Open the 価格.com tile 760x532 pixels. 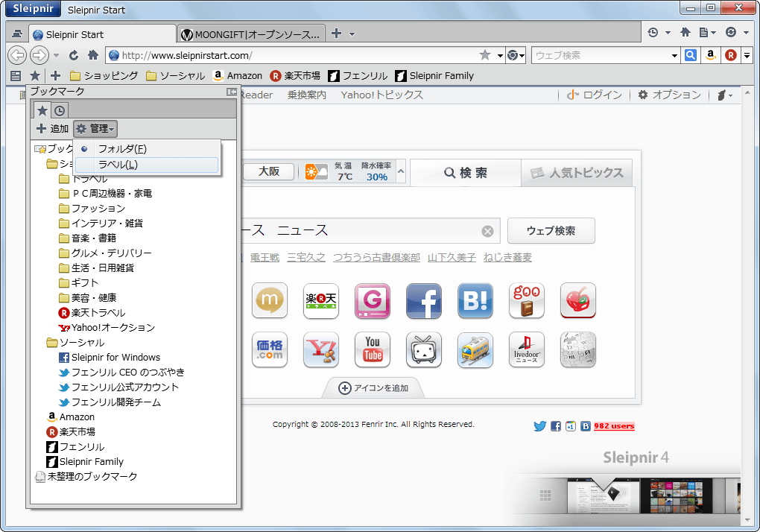270,349
